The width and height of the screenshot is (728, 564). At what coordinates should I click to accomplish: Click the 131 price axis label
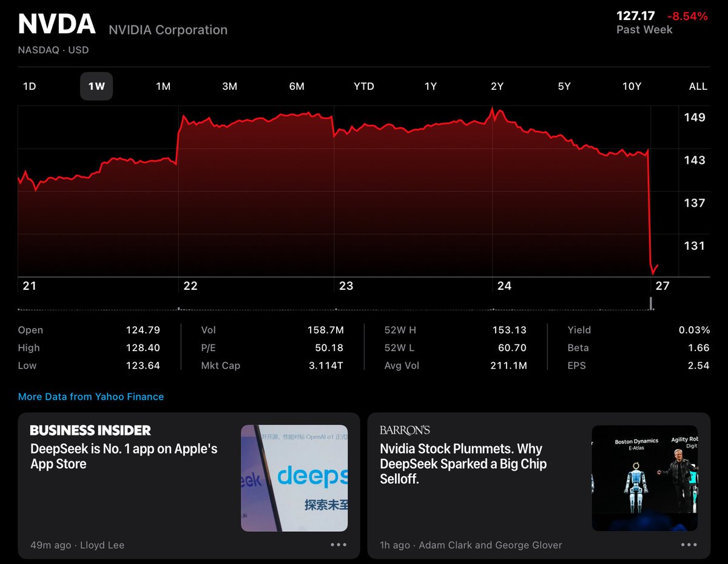[x=695, y=246]
